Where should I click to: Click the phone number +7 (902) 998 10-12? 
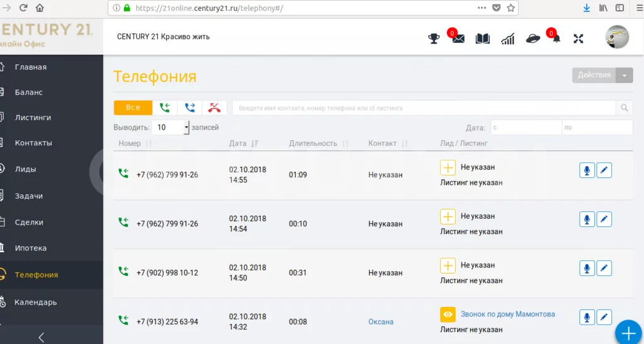coord(167,272)
